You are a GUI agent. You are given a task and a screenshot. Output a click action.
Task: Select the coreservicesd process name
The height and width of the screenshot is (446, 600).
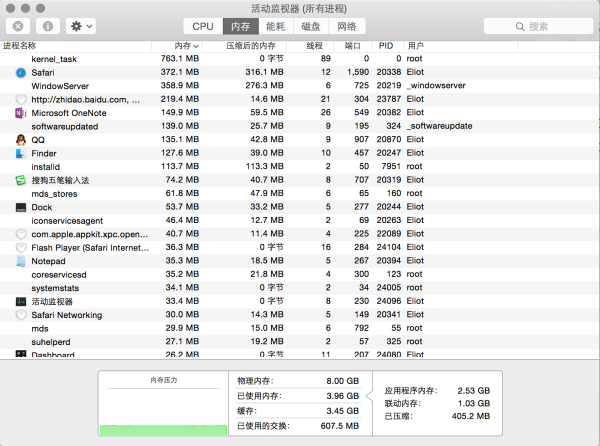point(59,275)
